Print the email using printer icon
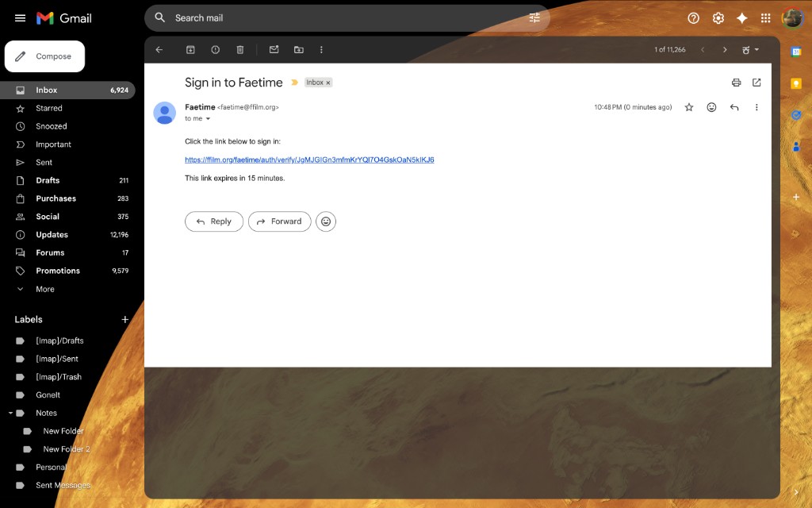 coord(736,83)
